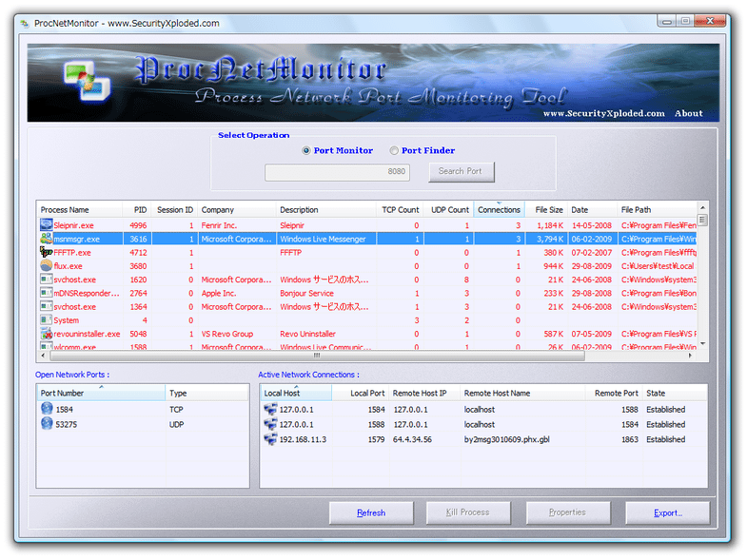Click the mDNSResponder process icon
Screen dimensions: 747x560
(47, 293)
